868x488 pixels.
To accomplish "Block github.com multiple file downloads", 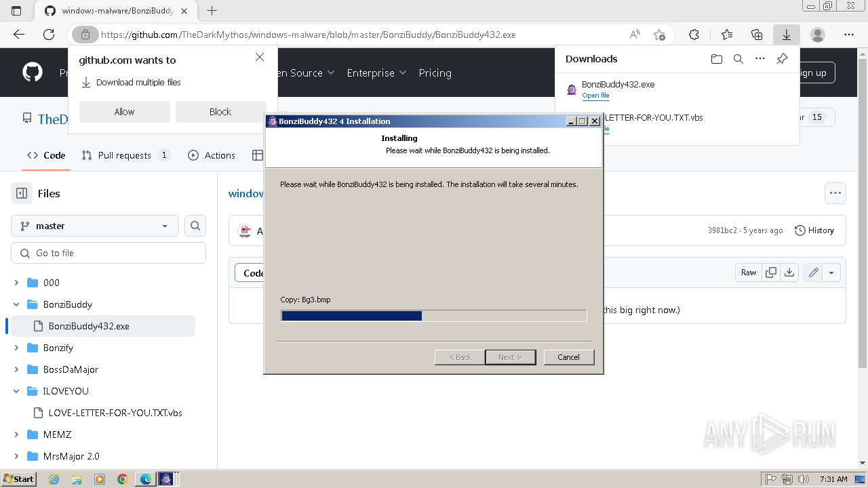I will (x=220, y=112).
